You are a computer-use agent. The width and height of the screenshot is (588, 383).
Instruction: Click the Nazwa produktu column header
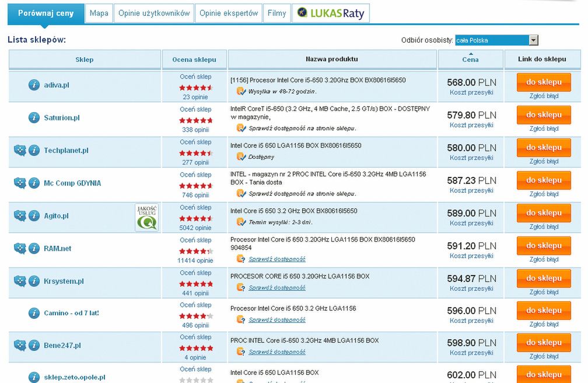(x=331, y=59)
